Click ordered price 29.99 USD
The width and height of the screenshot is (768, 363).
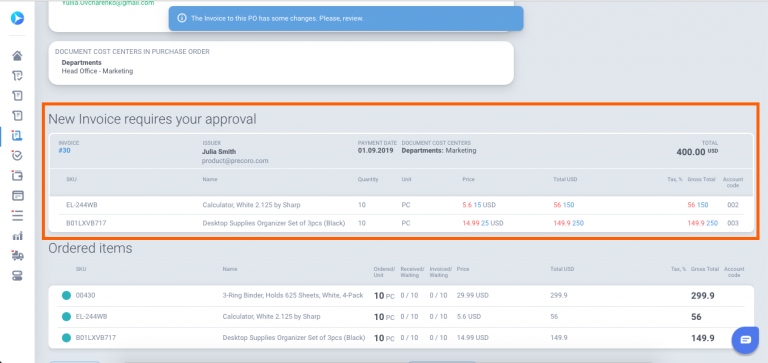pyautogui.click(x=473, y=296)
